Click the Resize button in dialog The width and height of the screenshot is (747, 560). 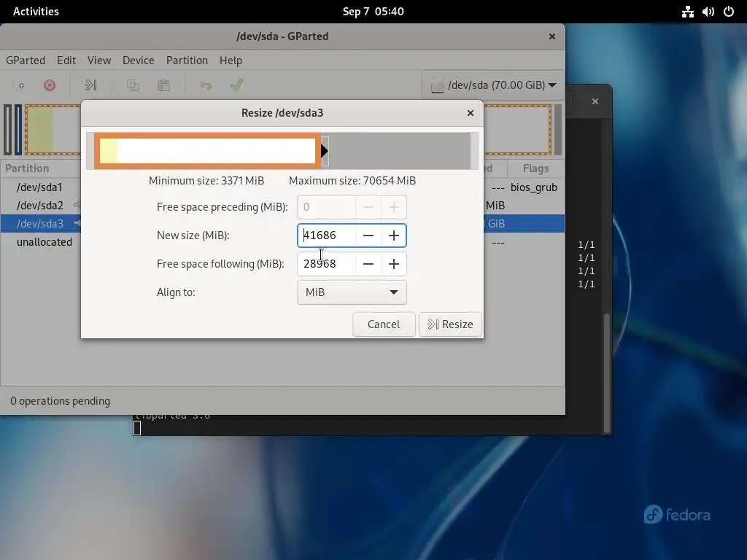450,324
